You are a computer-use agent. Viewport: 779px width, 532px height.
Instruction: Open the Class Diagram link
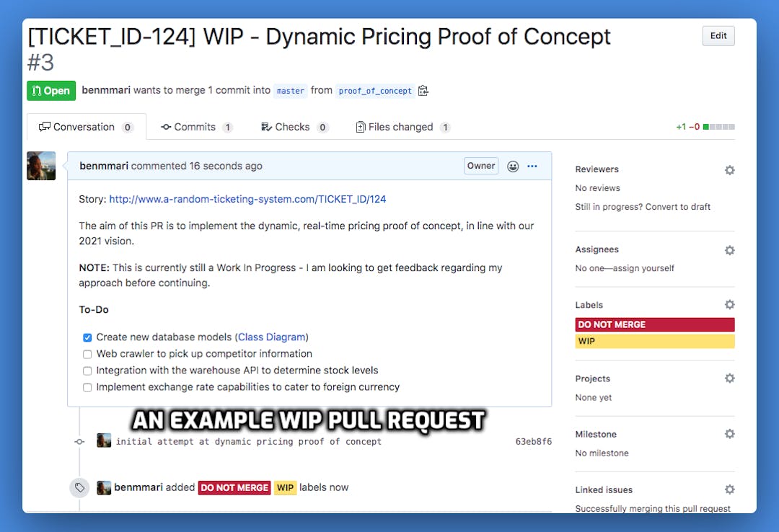pyautogui.click(x=272, y=337)
